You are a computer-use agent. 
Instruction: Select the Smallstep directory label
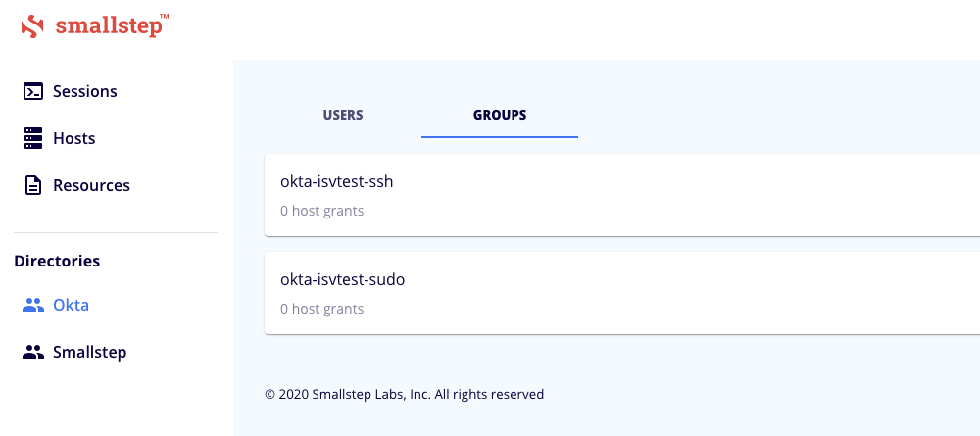point(90,352)
